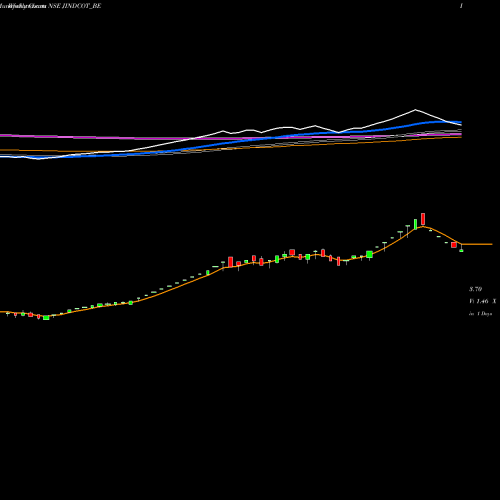
Task: Click the last green candle on the chart
Action: click(461, 250)
